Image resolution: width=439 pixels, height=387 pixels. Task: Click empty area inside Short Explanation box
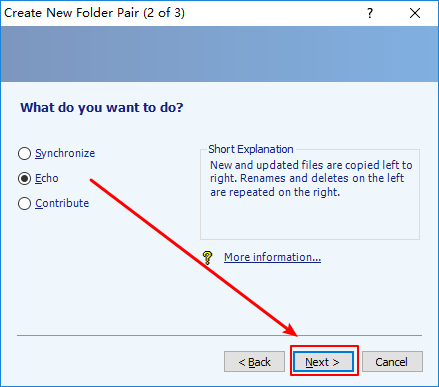coord(310,219)
